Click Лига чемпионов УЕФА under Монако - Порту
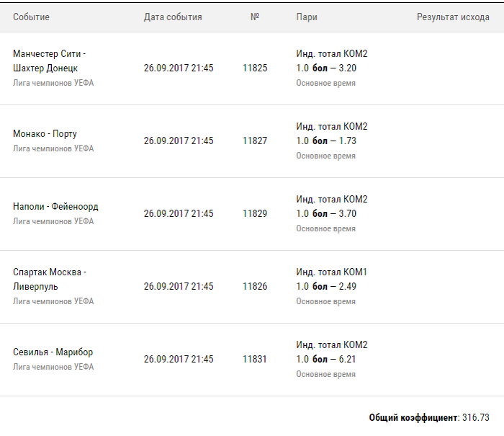Viewport: 504px width, 436px height. [53, 148]
